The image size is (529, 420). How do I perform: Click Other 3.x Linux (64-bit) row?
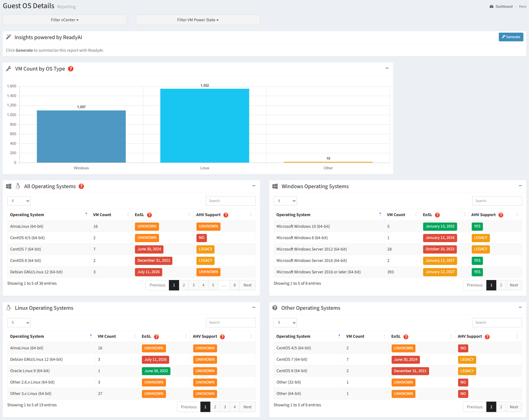[x=131, y=394]
